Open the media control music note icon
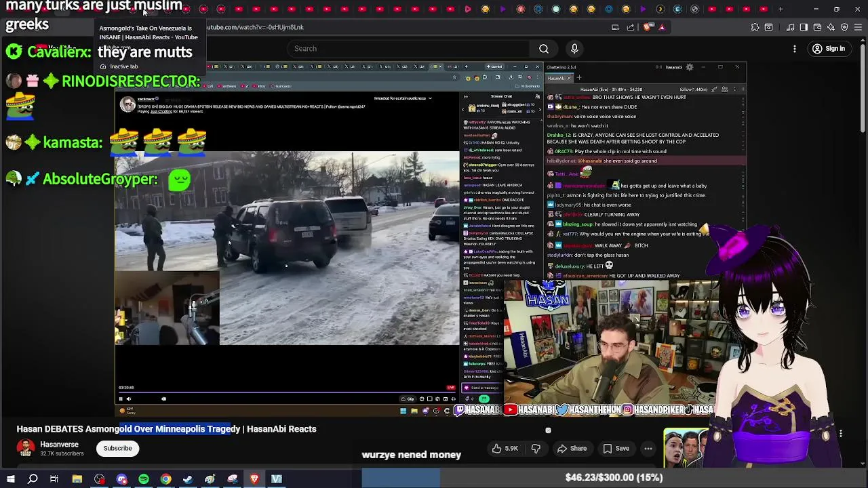Viewport: 868px width, 488px height. coord(791,27)
